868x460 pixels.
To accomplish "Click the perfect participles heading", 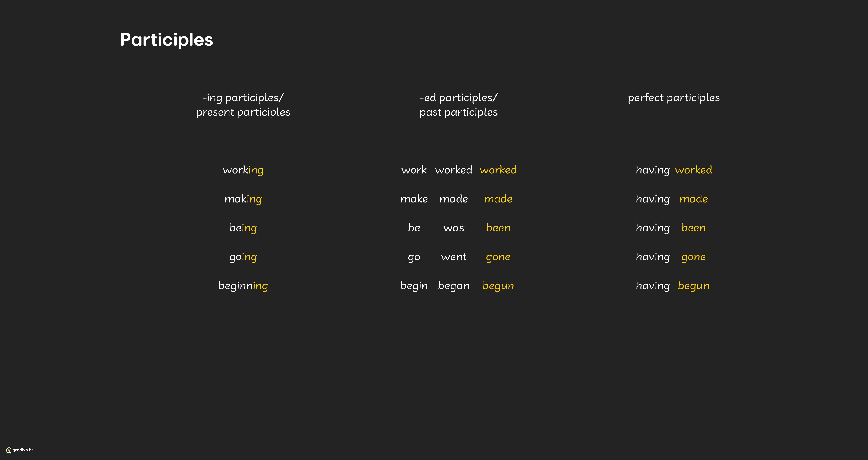I will (x=674, y=98).
